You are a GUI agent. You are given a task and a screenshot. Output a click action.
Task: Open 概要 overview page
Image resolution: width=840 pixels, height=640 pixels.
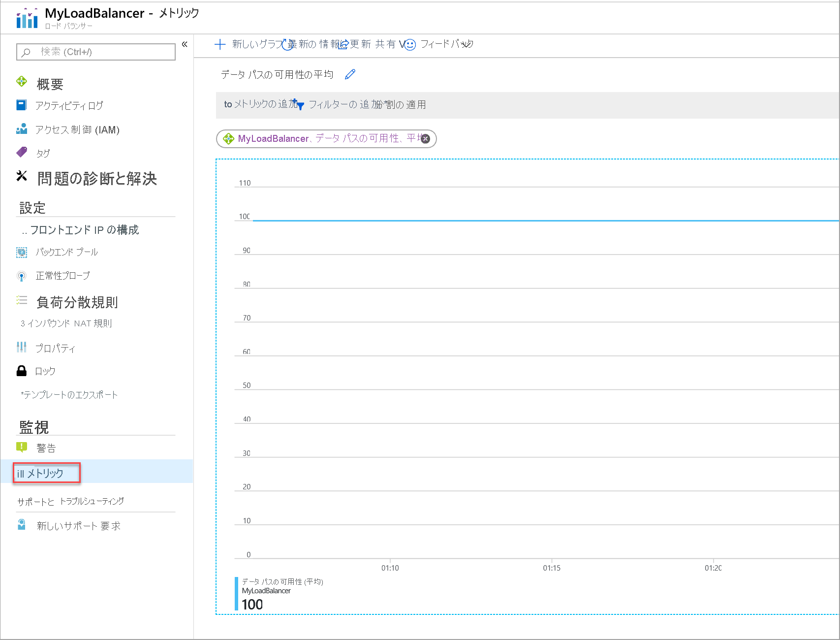point(50,84)
